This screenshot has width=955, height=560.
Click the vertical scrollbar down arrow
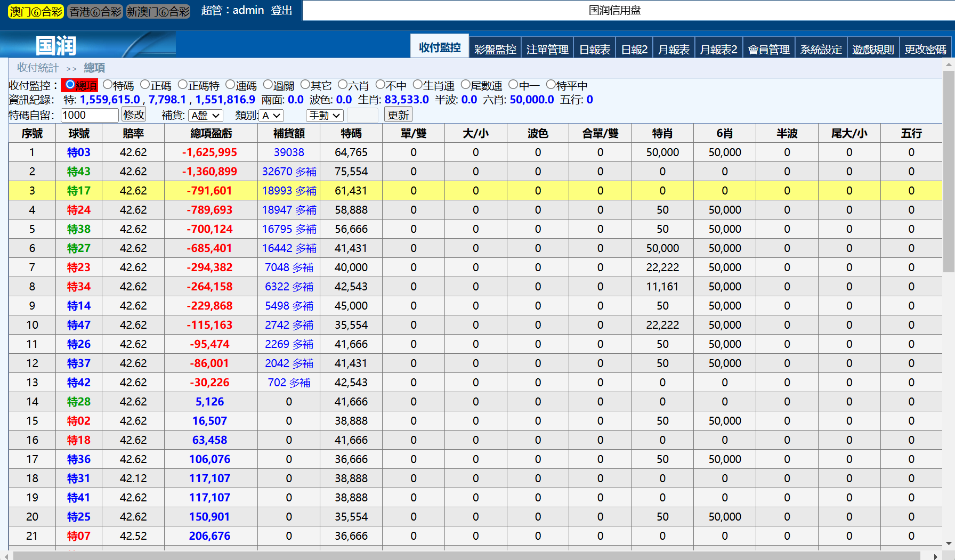click(x=948, y=543)
